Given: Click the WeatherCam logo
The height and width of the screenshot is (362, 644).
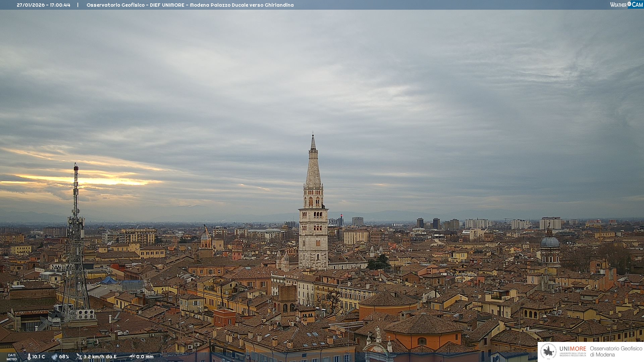Looking at the screenshot, I should (626, 5).
